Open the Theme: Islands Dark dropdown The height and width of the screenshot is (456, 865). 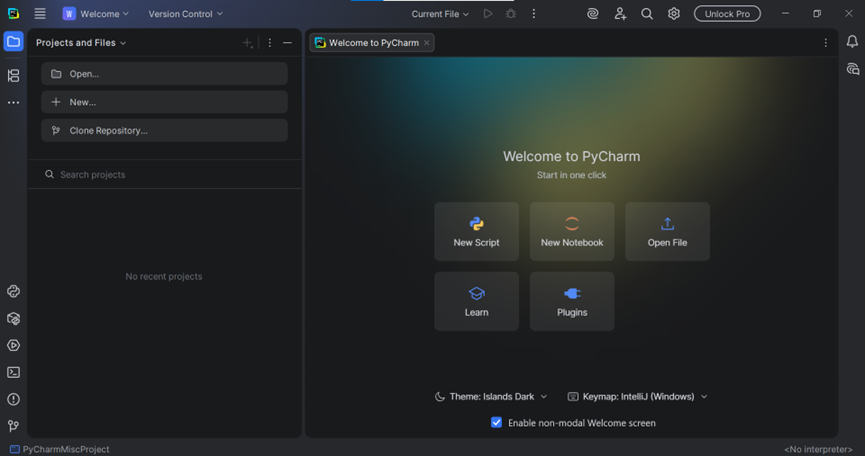point(491,396)
